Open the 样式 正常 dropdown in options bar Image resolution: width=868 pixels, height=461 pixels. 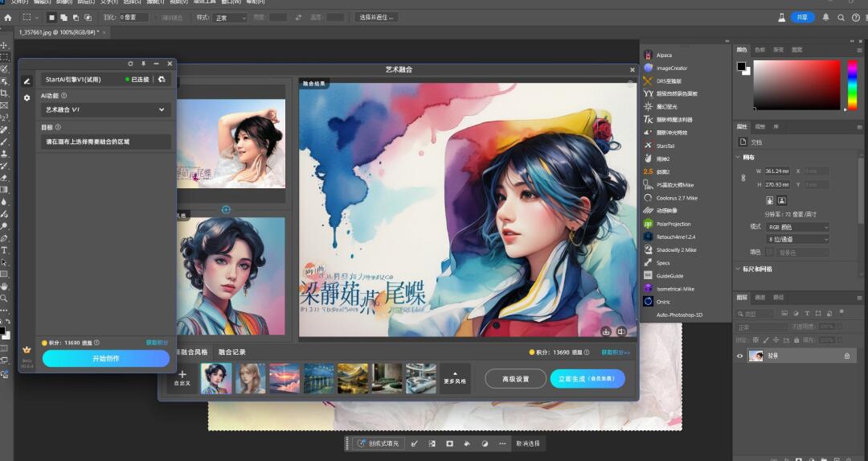click(x=230, y=18)
